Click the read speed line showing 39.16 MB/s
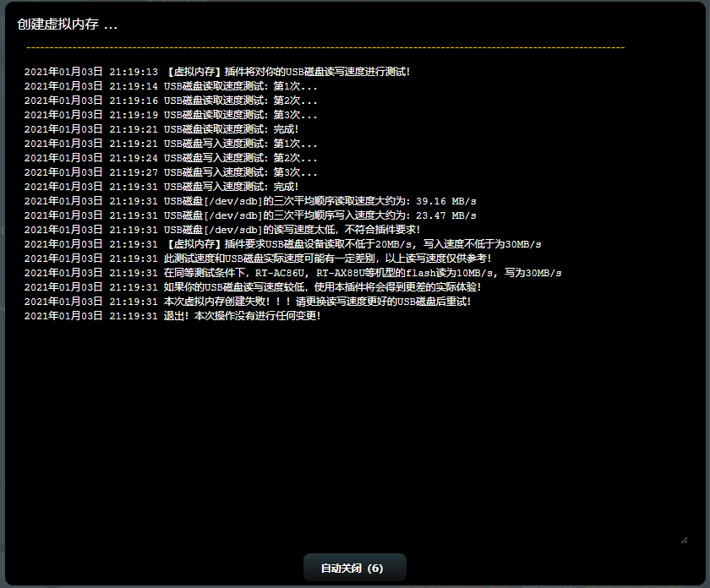This screenshot has width=710, height=588. pos(250,201)
